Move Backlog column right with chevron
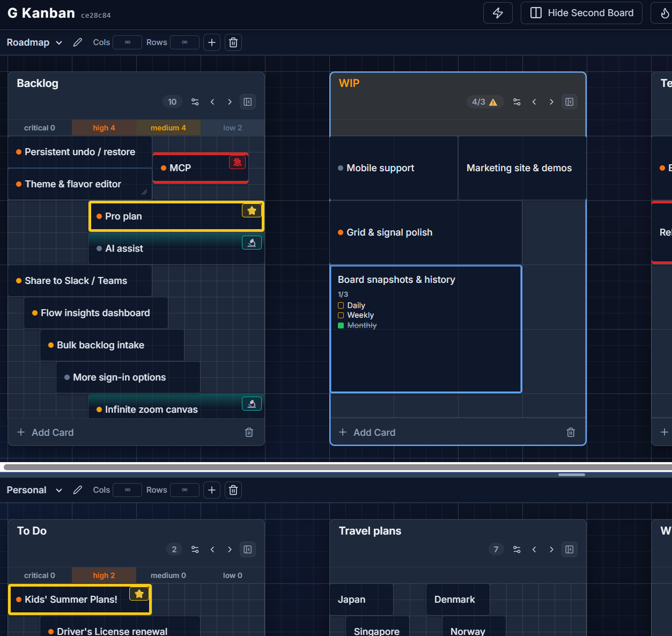Image resolution: width=672 pixels, height=636 pixels. (230, 102)
